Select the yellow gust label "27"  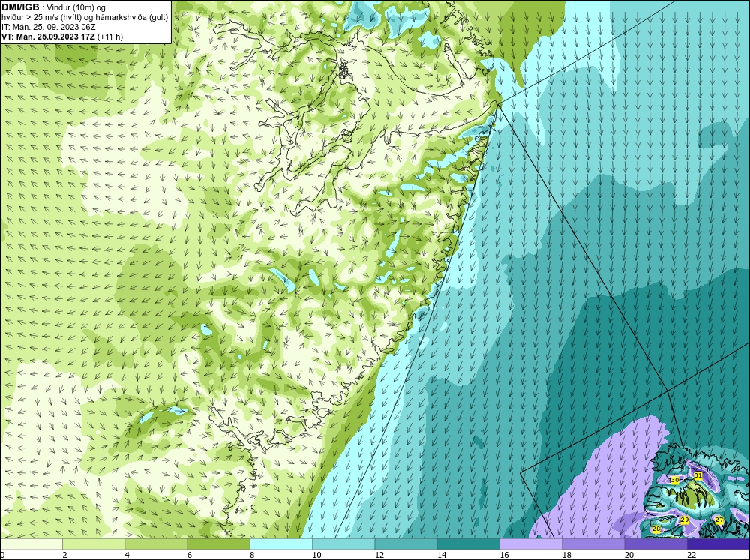[719, 520]
